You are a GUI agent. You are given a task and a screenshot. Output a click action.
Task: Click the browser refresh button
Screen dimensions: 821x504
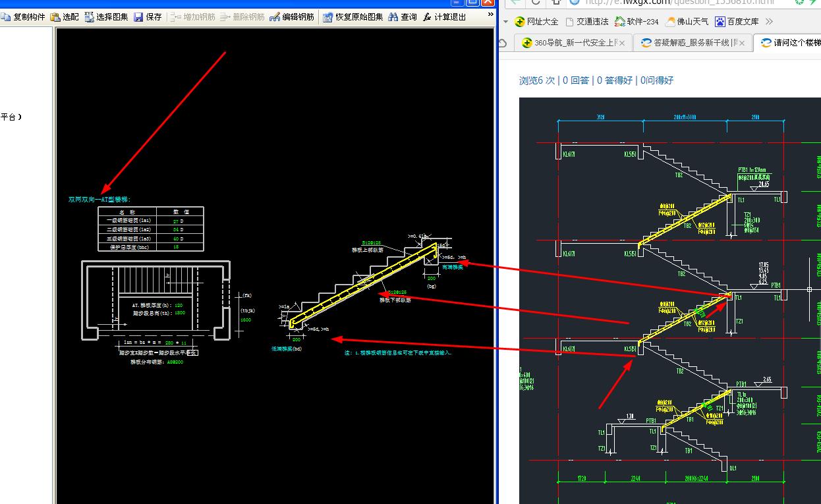pos(536,2)
